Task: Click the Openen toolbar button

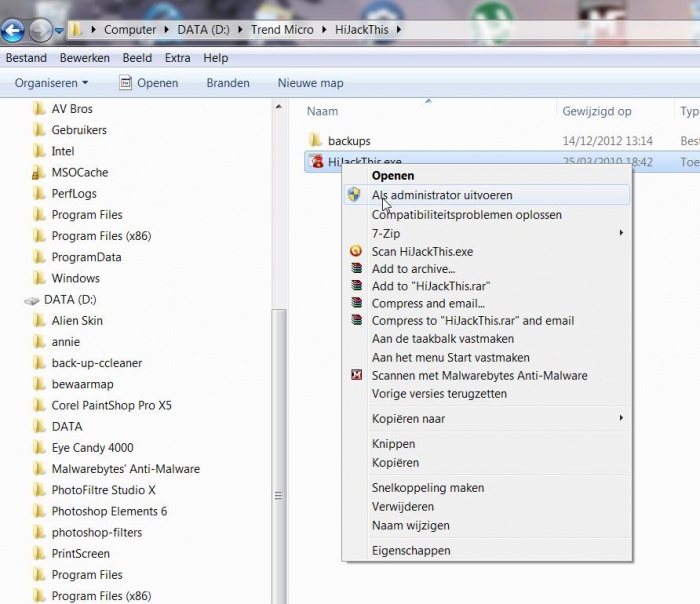Action: 149,83
